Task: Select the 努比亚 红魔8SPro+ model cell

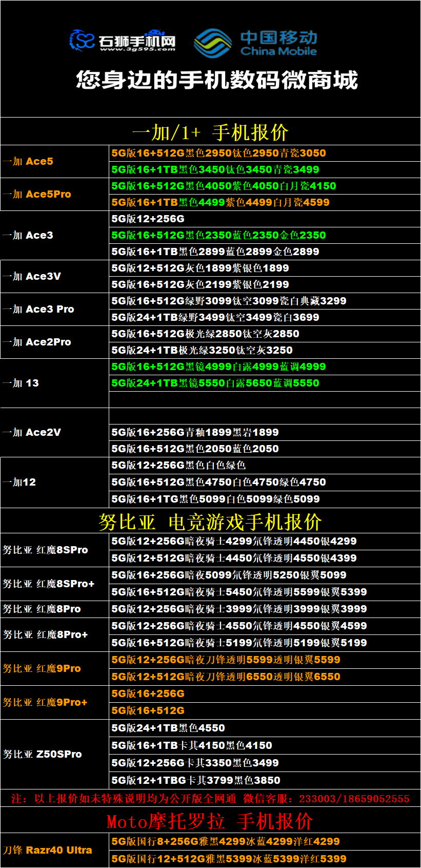Action: click(54, 584)
